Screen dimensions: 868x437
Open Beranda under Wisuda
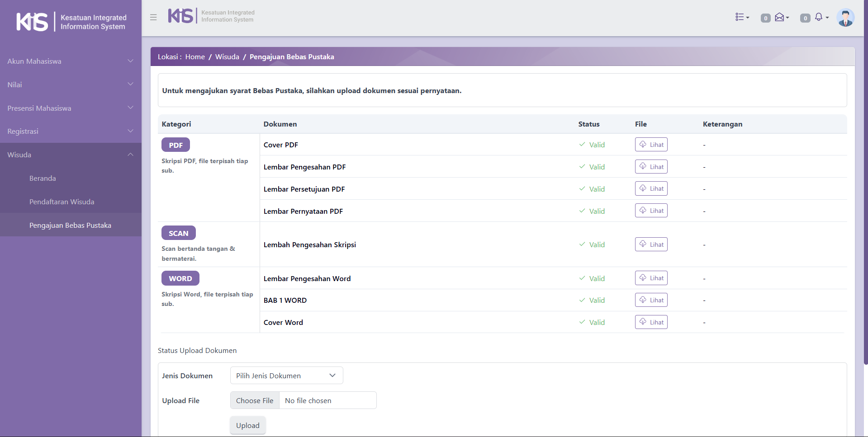coord(43,178)
